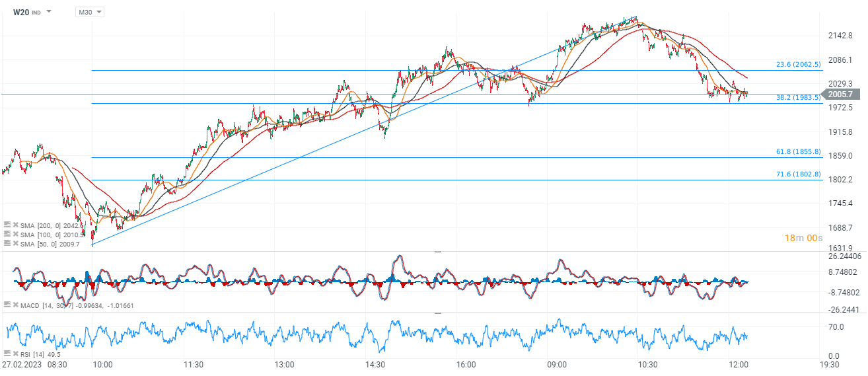This screenshot has width=868, height=376.
Task: Remove the RSI indicator with X
Action: pyautogui.click(x=15, y=354)
